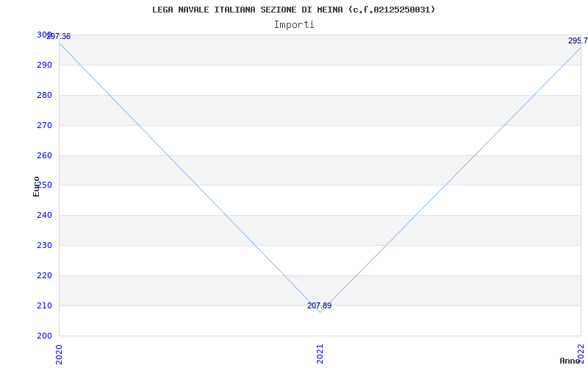Click the 230 y-axis tick label
The width and height of the screenshot is (588, 368).
point(44,245)
